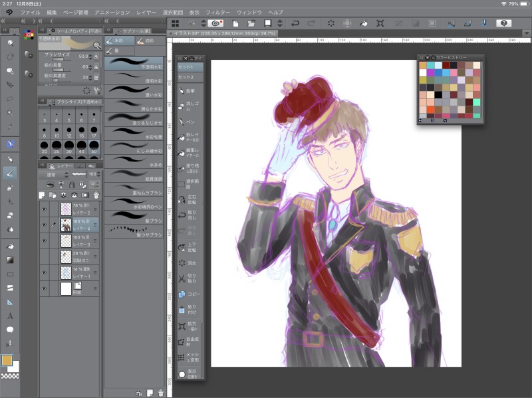Open ウィンドウ menu
This screenshot has width=532, height=398.
click(x=249, y=12)
